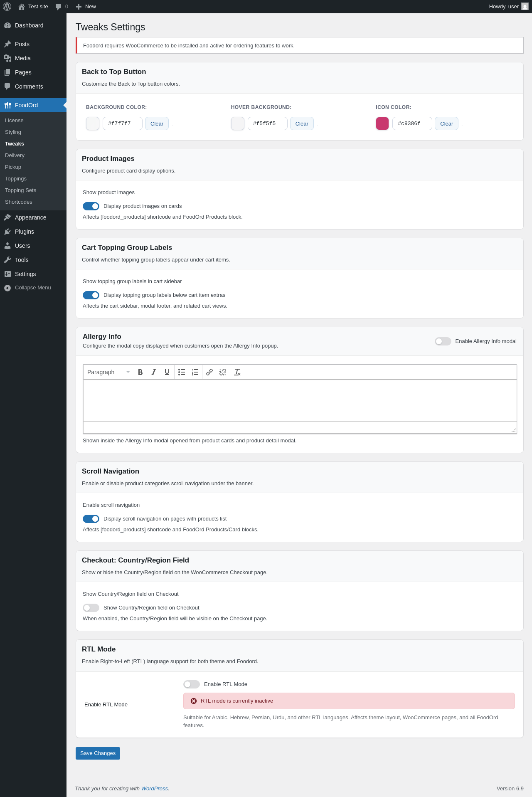
Task: Click the #f7f7f7 hex input field
Action: coord(123,123)
